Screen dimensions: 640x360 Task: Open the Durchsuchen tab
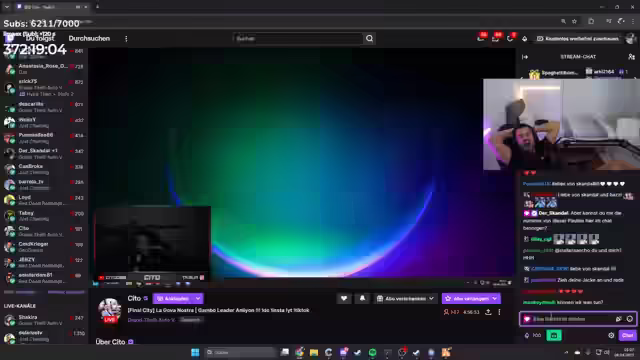coord(89,38)
